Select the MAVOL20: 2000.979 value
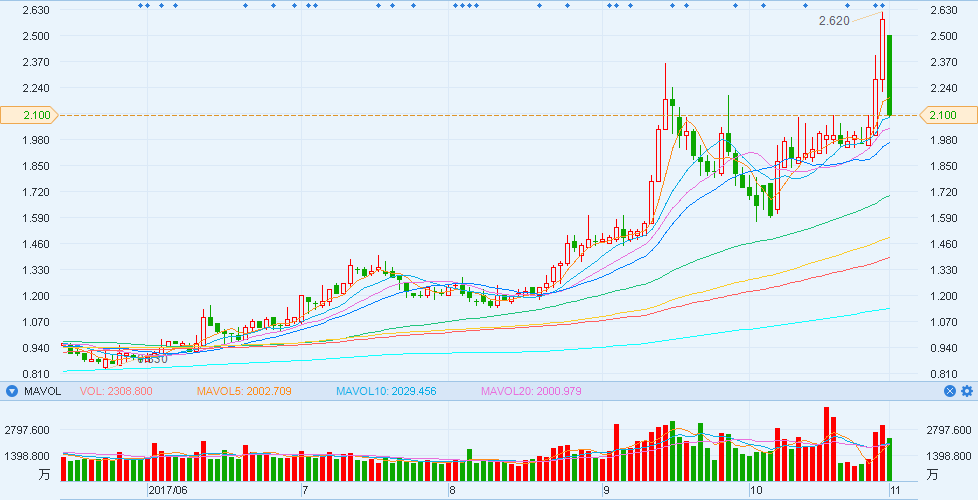The width and height of the screenshot is (978, 500). coord(531,392)
